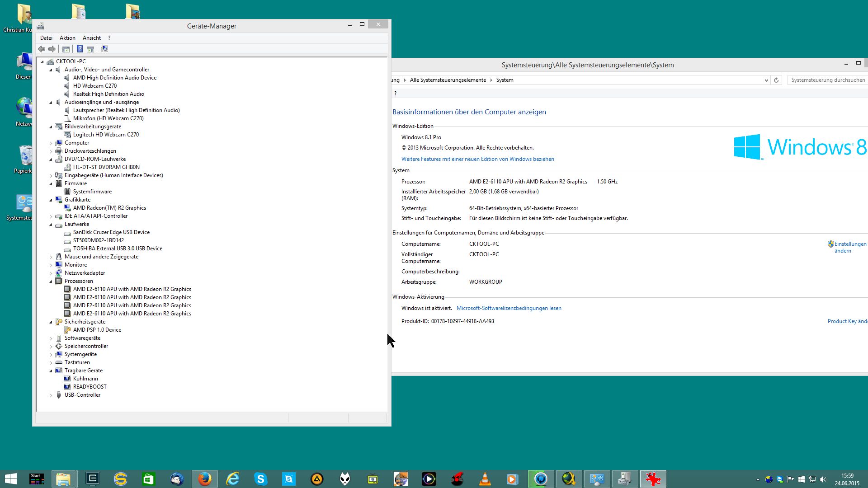Click the show/hide console tree toolbar icon
This screenshot has height=488, width=868.
click(66, 49)
